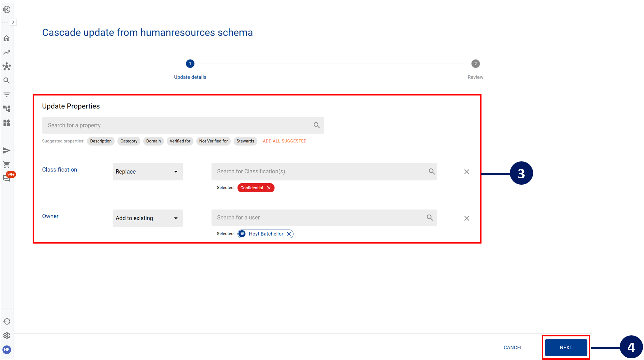The image size is (644, 360).
Task: Open the shopping cart sidebar icon
Action: pos(7,164)
